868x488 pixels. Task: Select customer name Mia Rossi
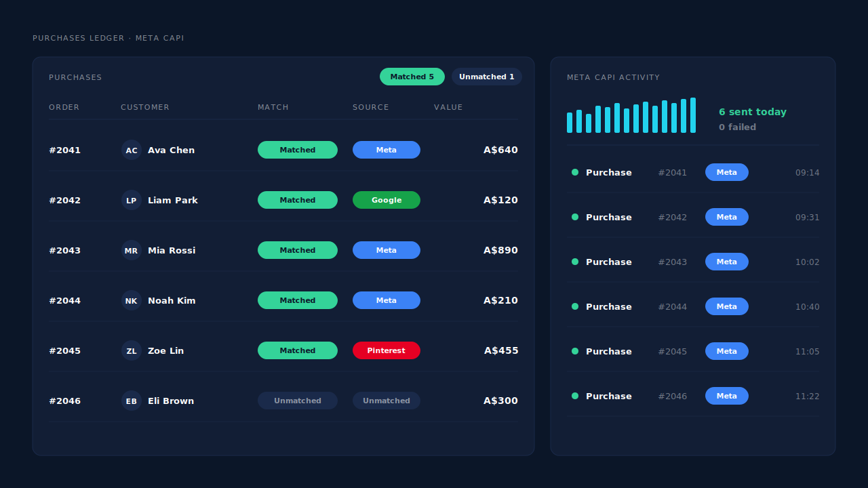[x=172, y=250]
